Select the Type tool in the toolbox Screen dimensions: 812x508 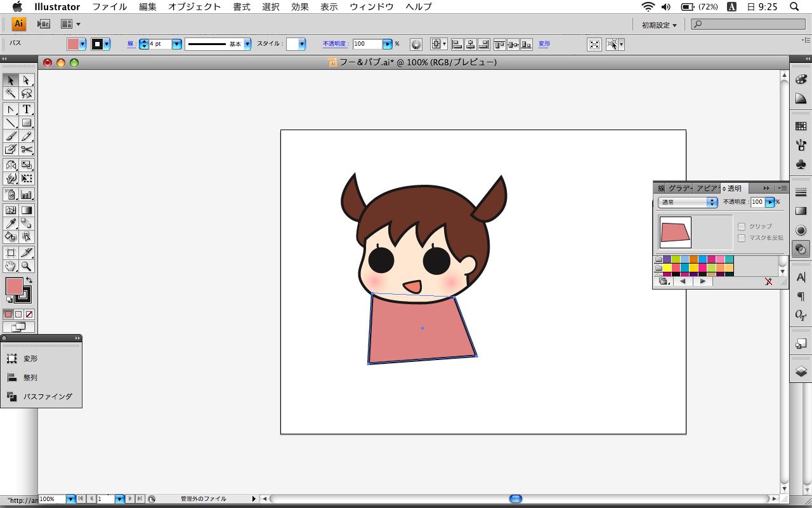tap(27, 109)
